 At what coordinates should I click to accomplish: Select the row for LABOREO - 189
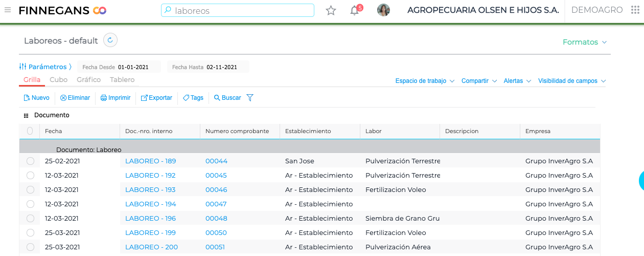click(x=30, y=161)
